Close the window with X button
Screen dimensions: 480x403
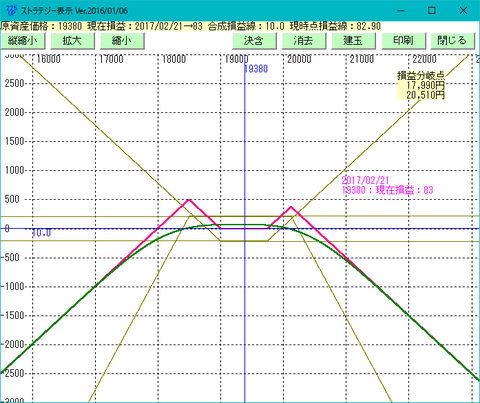(x=463, y=11)
